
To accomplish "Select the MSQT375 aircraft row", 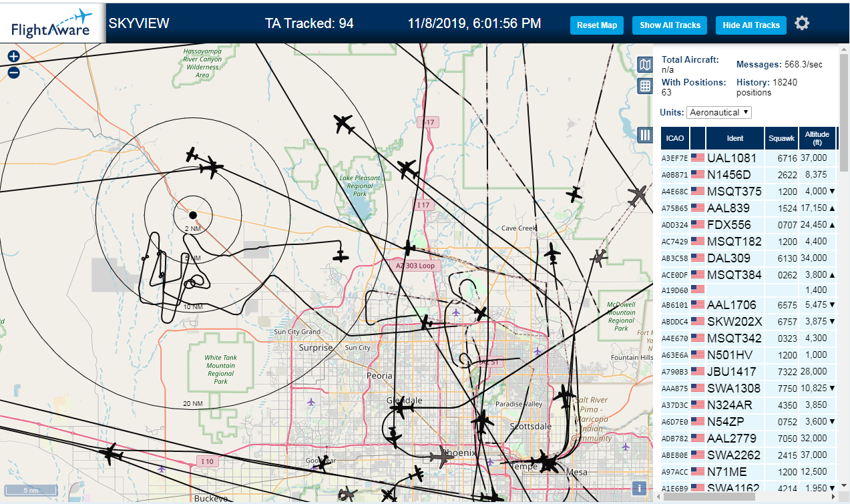I will coord(749,192).
